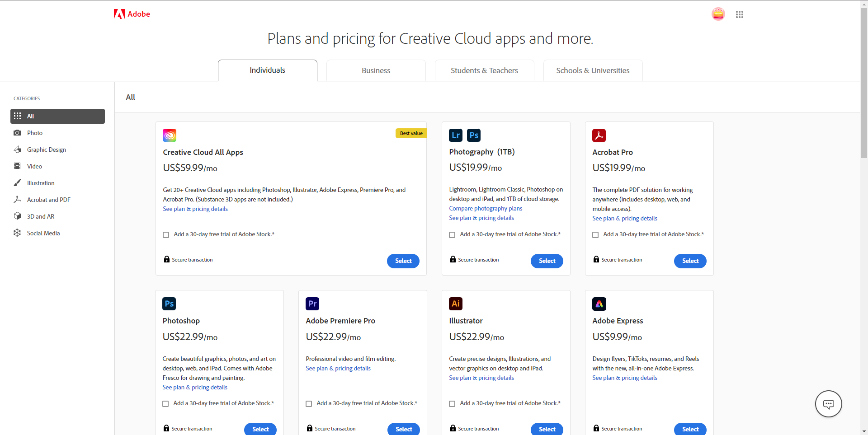View Illustrator plan & pricing details
Viewport: 868px width, 435px height.
[x=481, y=378]
